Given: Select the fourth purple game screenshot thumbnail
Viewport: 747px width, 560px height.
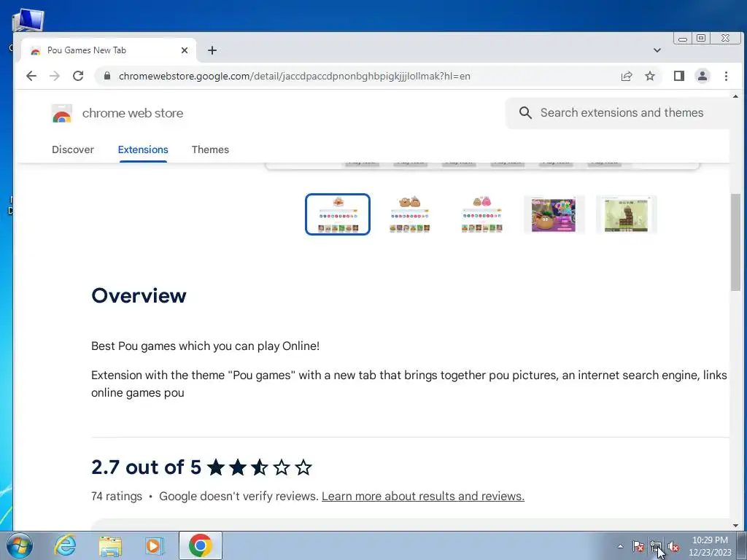Looking at the screenshot, I should 554,215.
